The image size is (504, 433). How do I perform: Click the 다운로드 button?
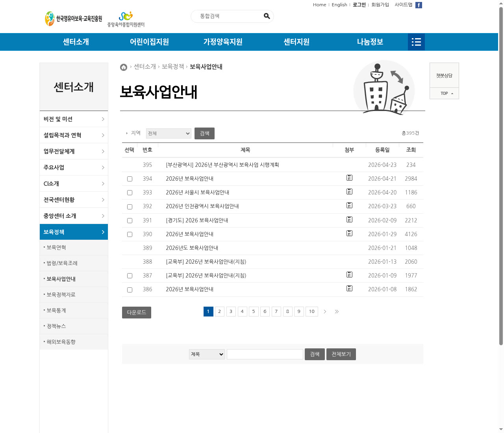click(137, 313)
